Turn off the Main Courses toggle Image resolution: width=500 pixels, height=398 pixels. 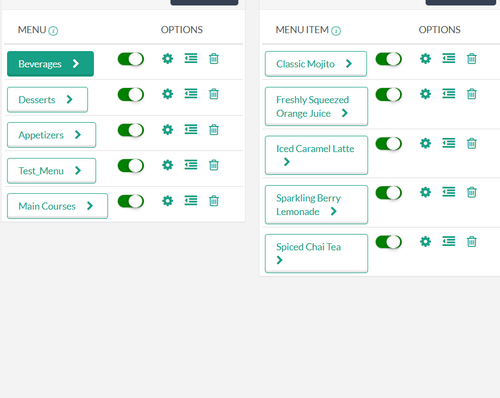[131, 201]
